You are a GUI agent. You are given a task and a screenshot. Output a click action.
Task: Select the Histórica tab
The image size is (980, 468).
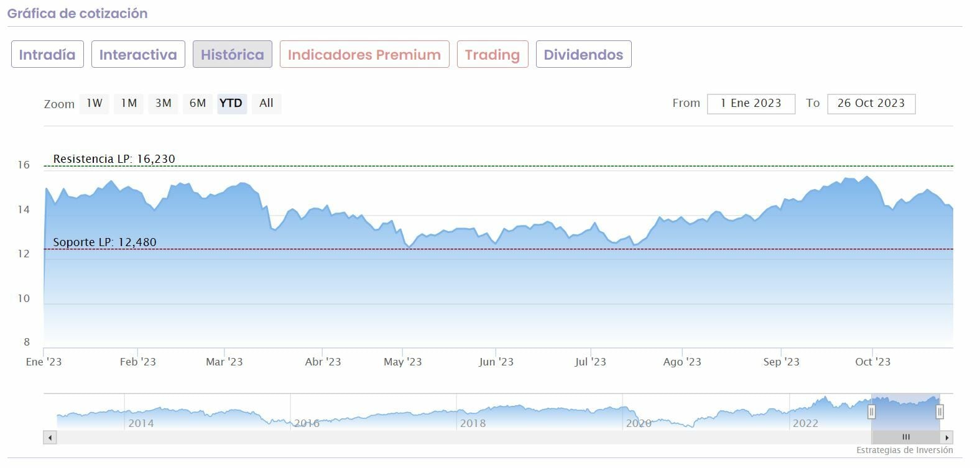click(x=232, y=55)
